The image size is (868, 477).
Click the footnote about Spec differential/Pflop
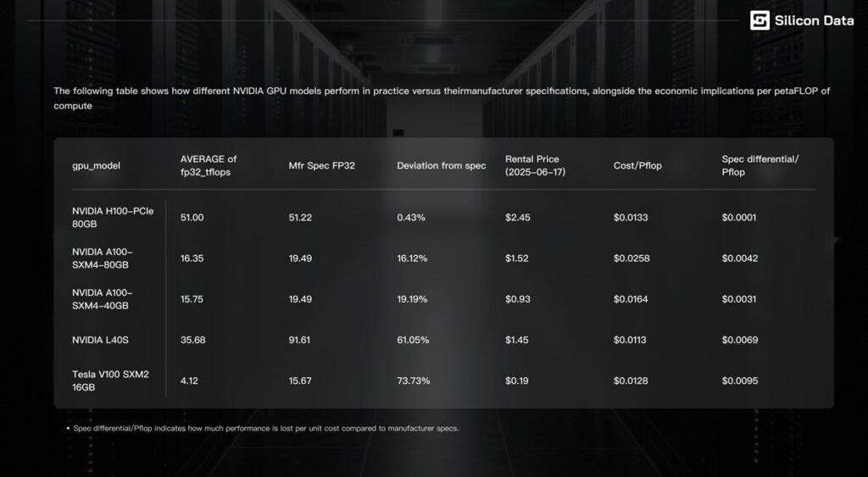(263, 429)
